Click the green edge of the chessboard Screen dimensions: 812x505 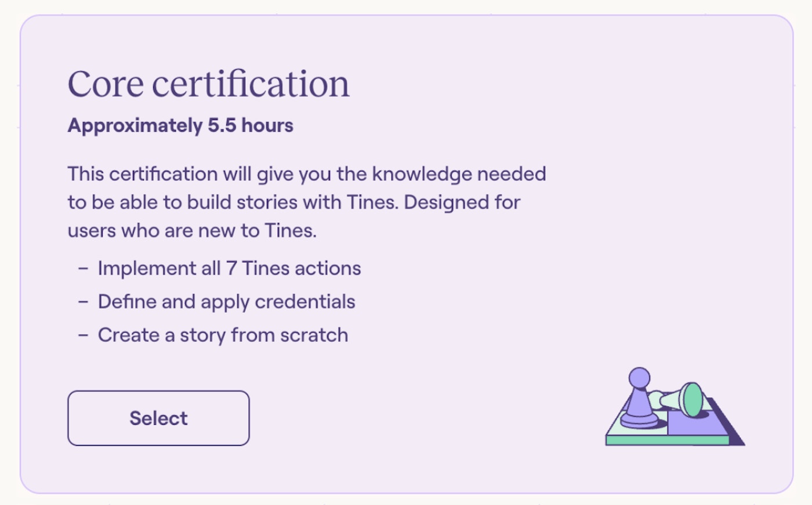(x=667, y=441)
